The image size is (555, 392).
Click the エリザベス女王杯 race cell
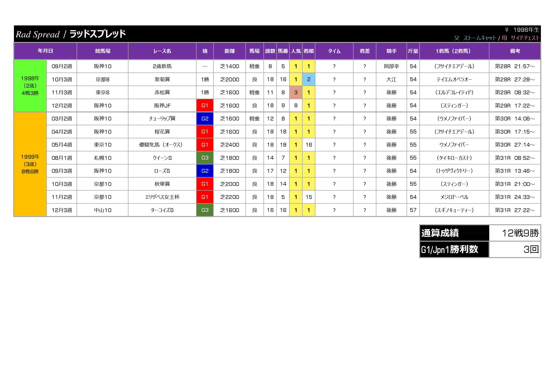coord(162,197)
